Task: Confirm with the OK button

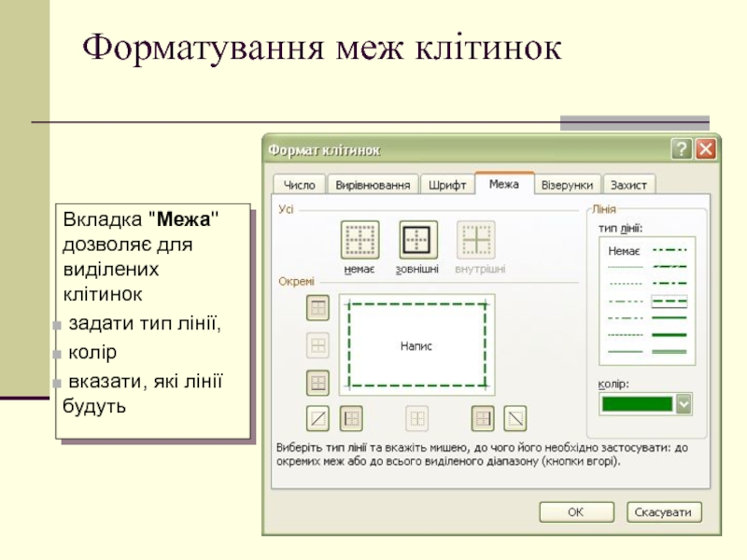Action: click(x=576, y=511)
